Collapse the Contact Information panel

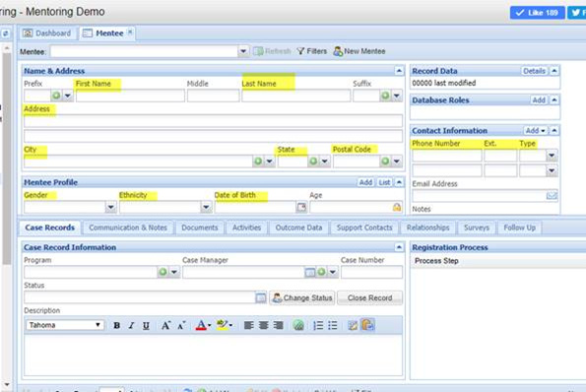coord(554,130)
